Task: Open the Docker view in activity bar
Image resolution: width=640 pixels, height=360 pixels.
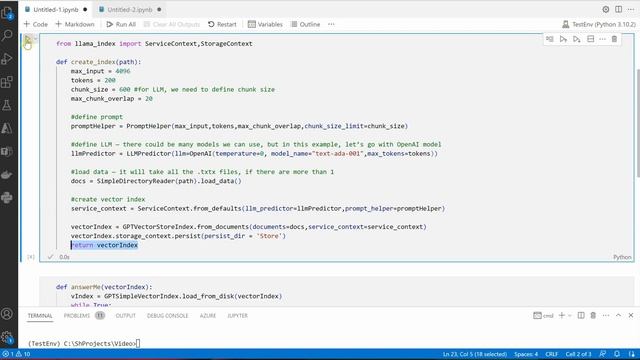Action: pyautogui.click(x=7, y=175)
